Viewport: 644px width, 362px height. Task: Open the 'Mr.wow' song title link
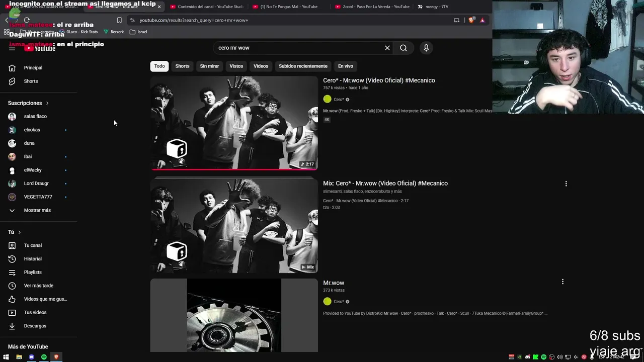click(x=334, y=283)
